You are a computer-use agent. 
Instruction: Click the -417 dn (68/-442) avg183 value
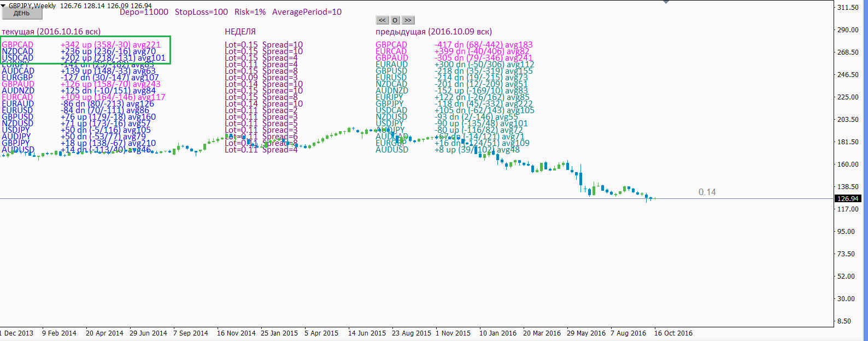(x=484, y=45)
